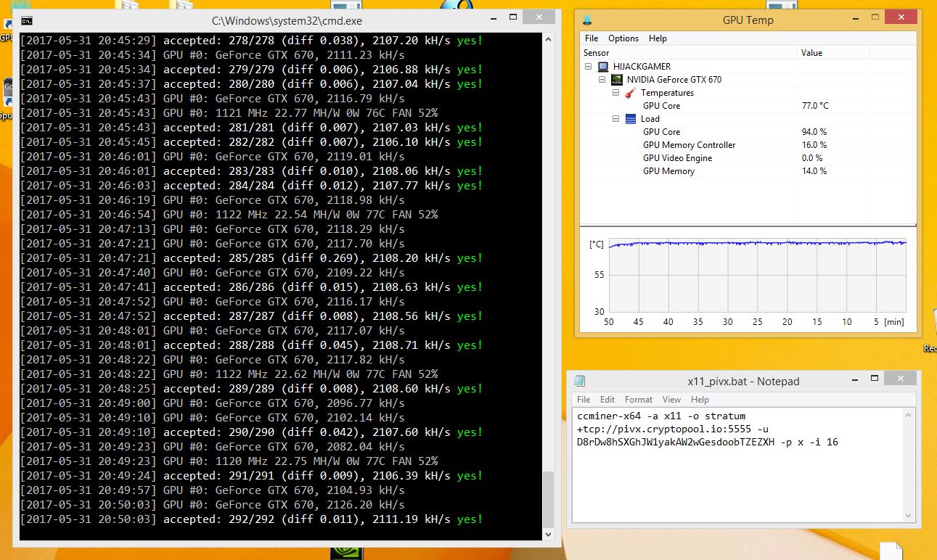
Task: Select the Temperatures tree row label
Action: click(x=667, y=93)
